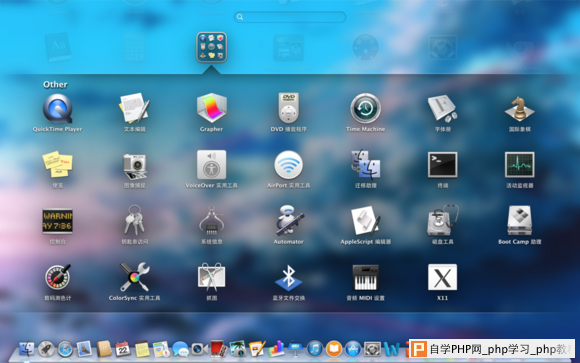
Task: Collapse the Other folder icon
Action: pyautogui.click(x=212, y=47)
